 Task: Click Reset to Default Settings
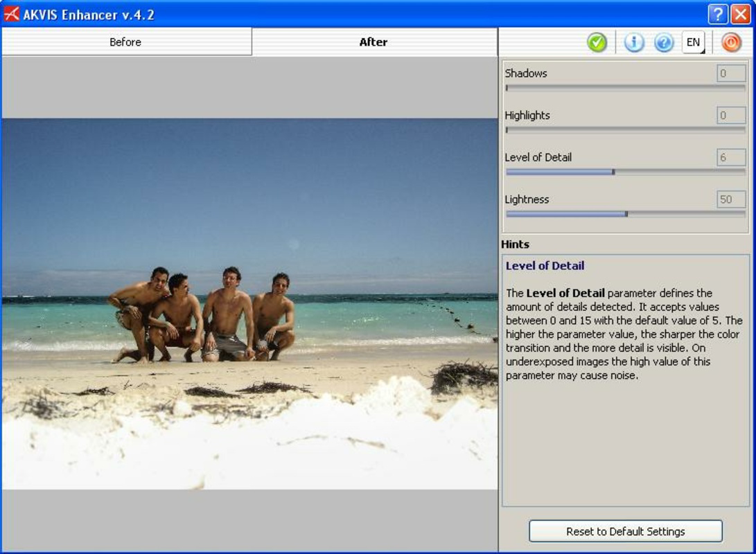click(624, 531)
